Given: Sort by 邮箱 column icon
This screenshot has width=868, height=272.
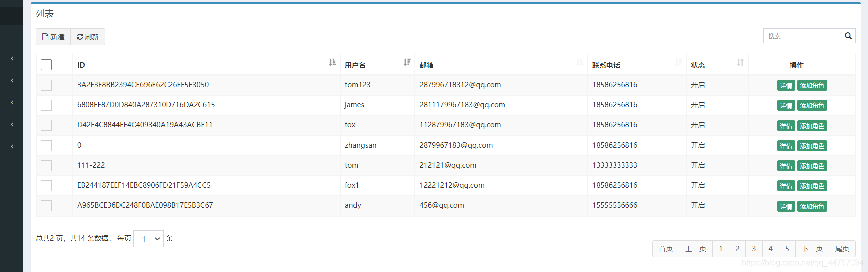Looking at the screenshot, I should (580, 62).
